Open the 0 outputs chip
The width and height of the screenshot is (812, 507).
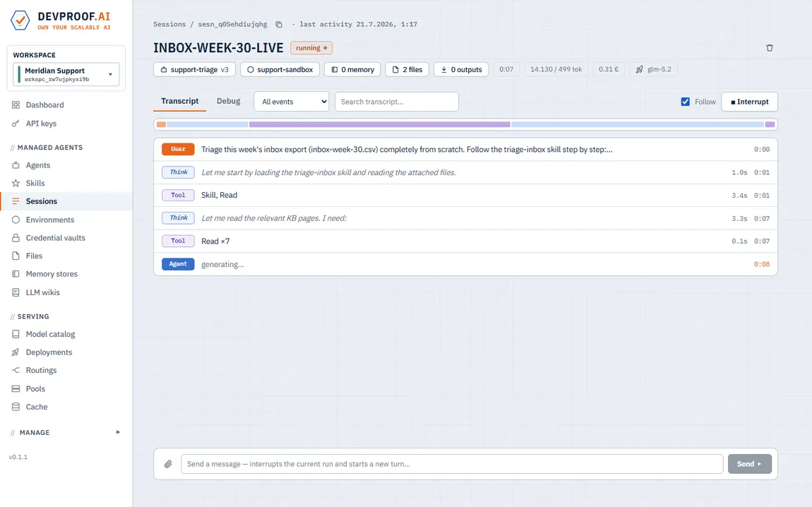point(461,69)
